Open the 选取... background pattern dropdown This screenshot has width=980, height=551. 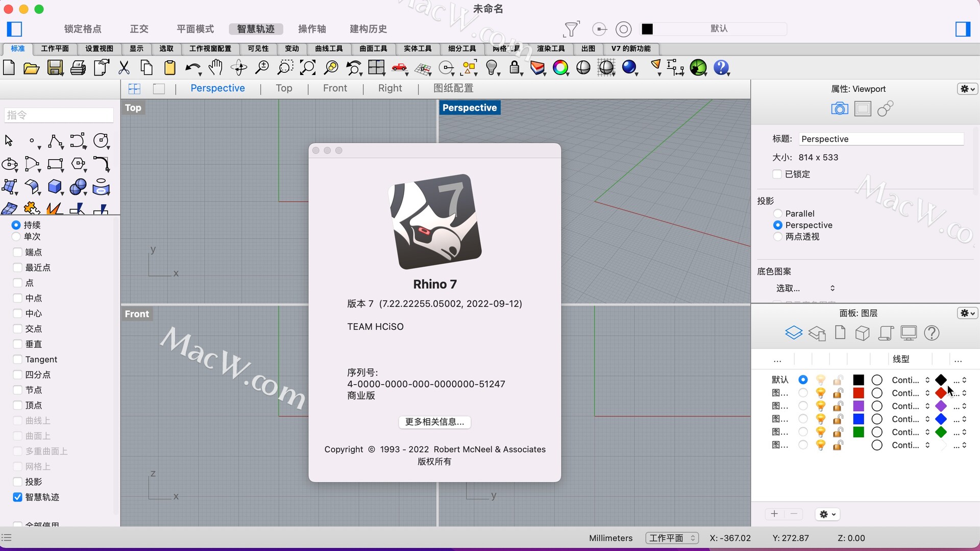pos(805,288)
